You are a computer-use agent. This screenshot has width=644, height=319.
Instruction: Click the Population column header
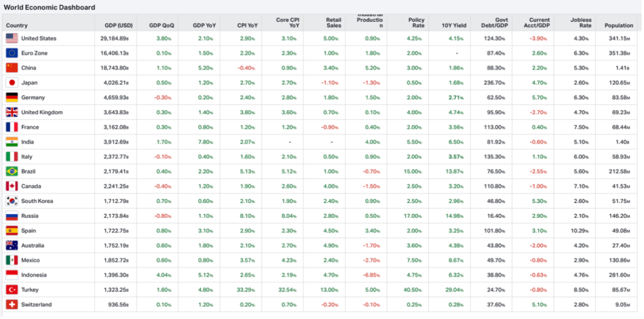[x=618, y=25]
